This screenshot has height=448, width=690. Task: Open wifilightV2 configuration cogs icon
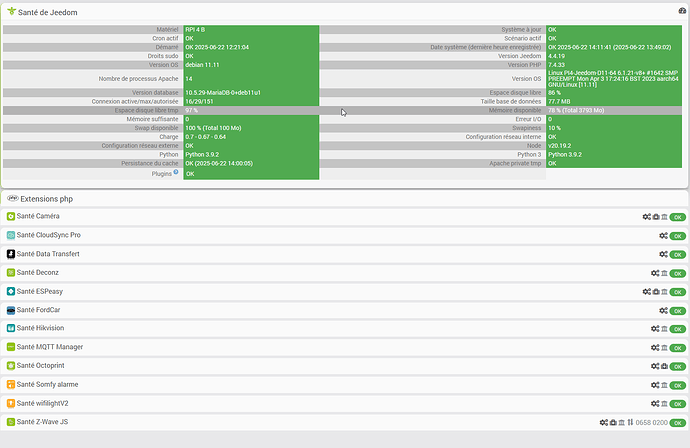pos(655,403)
